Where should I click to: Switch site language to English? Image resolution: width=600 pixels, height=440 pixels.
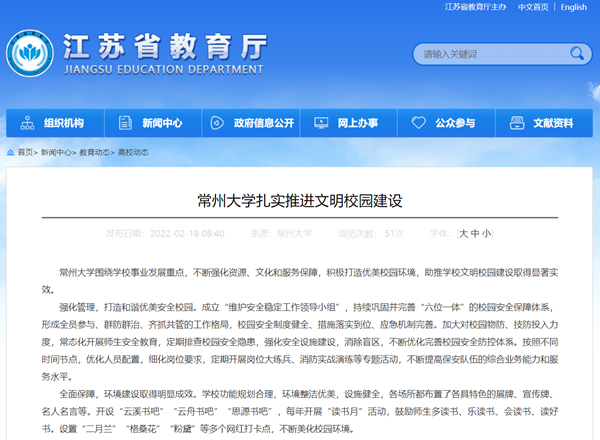point(574,7)
